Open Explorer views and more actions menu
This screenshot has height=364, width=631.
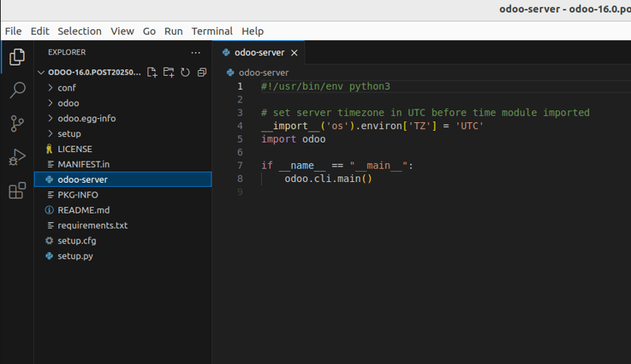click(x=196, y=53)
